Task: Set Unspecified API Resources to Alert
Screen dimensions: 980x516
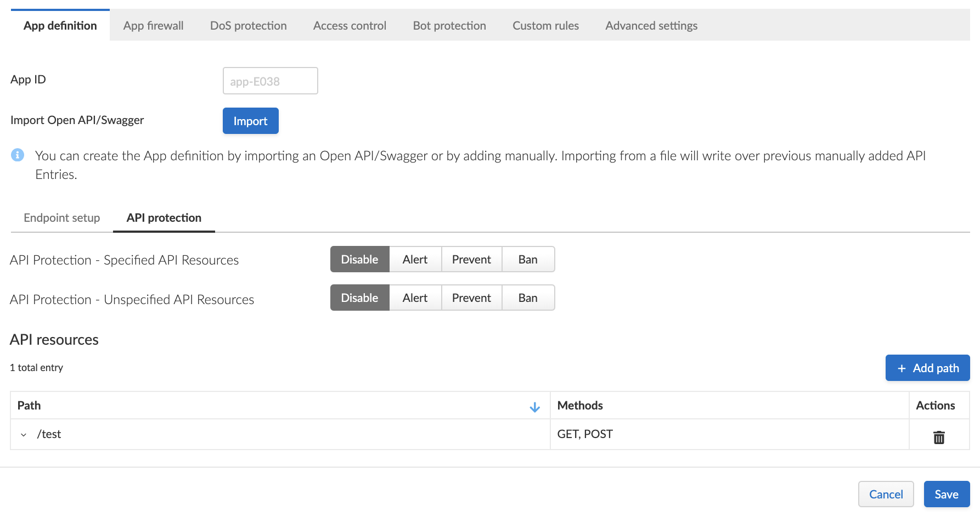Action: 415,298
